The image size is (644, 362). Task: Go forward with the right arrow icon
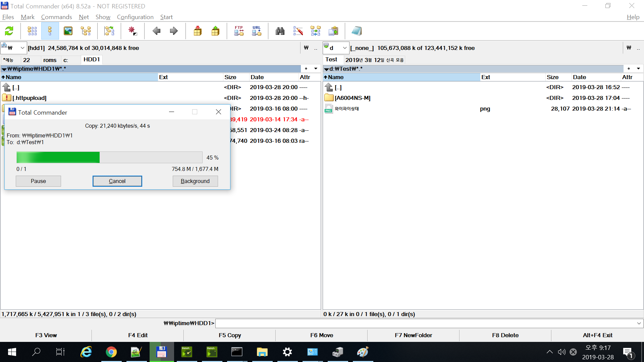[174, 31]
